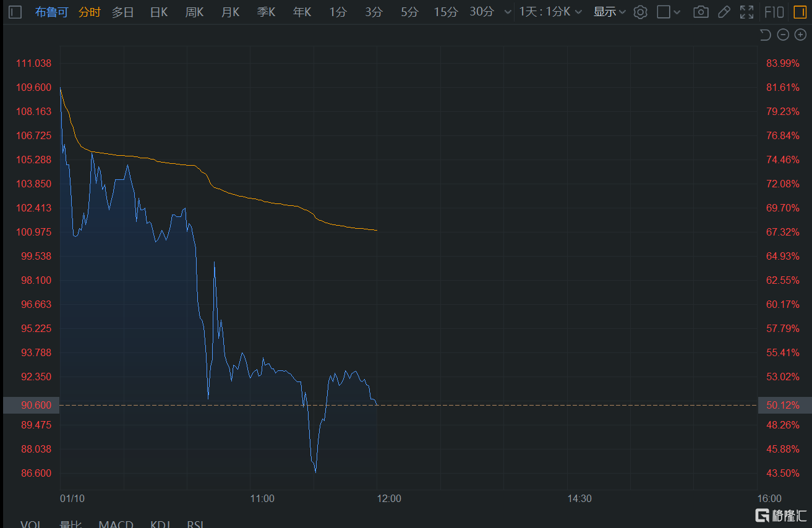Select the 1分 interval

(338, 12)
